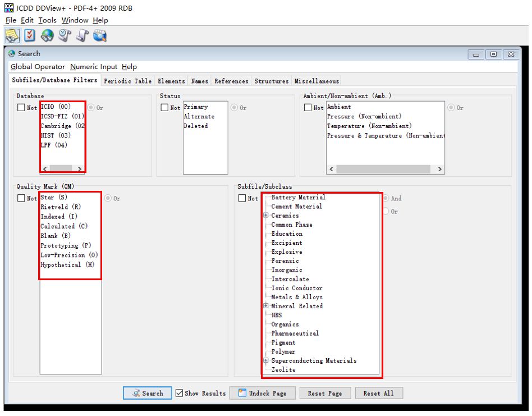Select Hypothetical (H) quality mark
The height and width of the screenshot is (416, 532).
pos(67,264)
